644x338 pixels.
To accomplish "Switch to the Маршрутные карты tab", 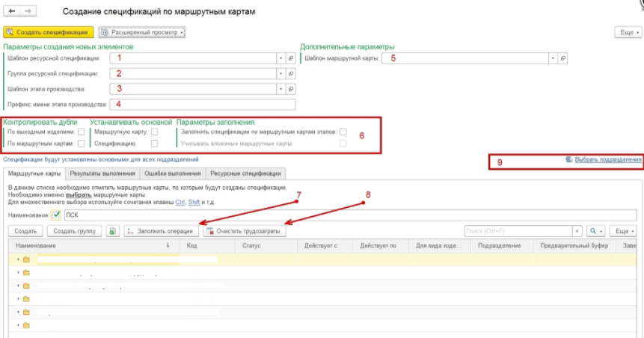I will tap(34, 173).
